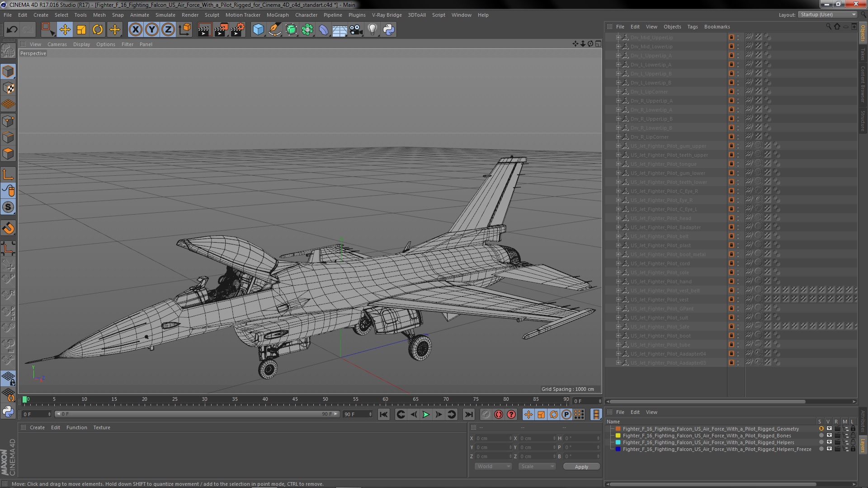The image size is (868, 488).
Task: Toggle the Z axis lock
Action: [x=168, y=30]
